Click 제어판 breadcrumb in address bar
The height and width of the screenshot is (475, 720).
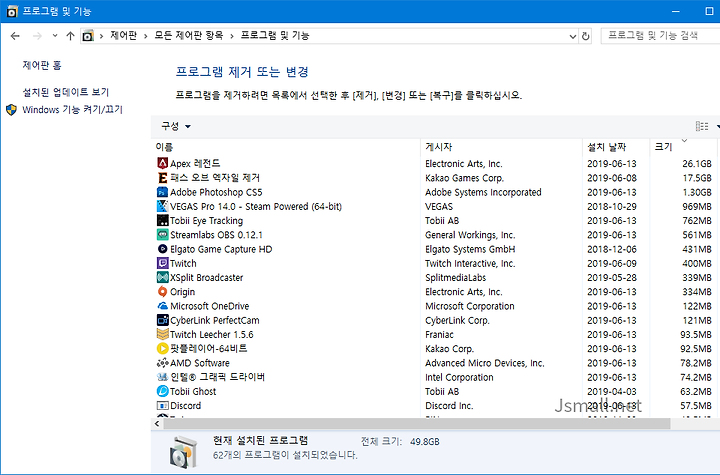coord(124,35)
